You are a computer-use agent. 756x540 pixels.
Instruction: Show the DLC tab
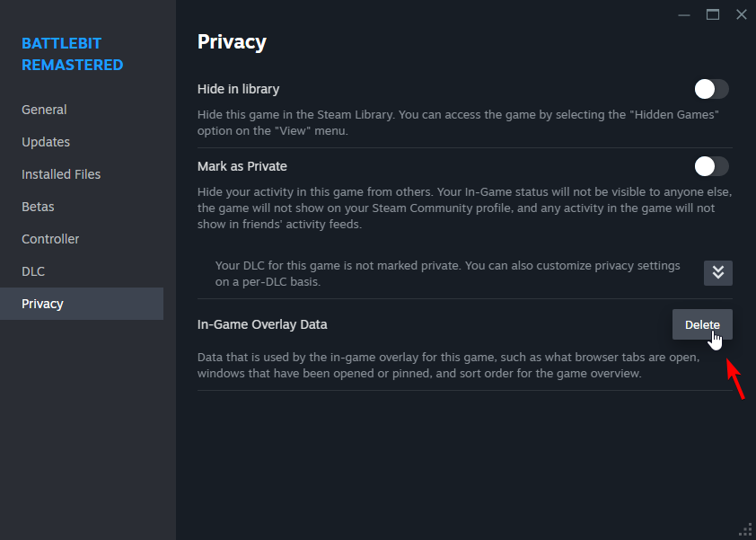(x=33, y=271)
